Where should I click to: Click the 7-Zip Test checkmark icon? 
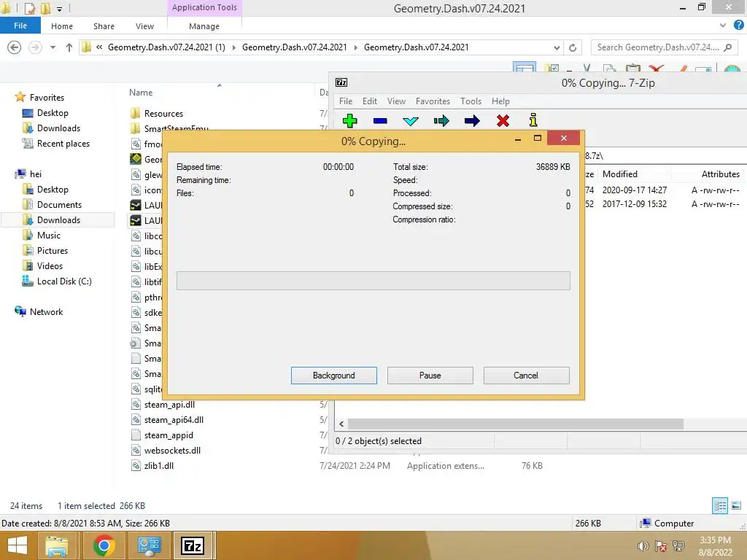point(410,121)
